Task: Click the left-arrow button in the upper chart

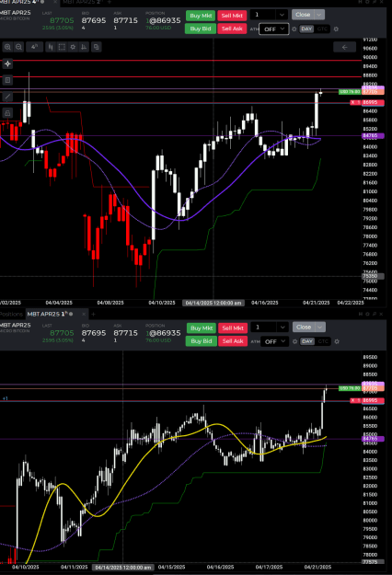Action: click(x=344, y=47)
